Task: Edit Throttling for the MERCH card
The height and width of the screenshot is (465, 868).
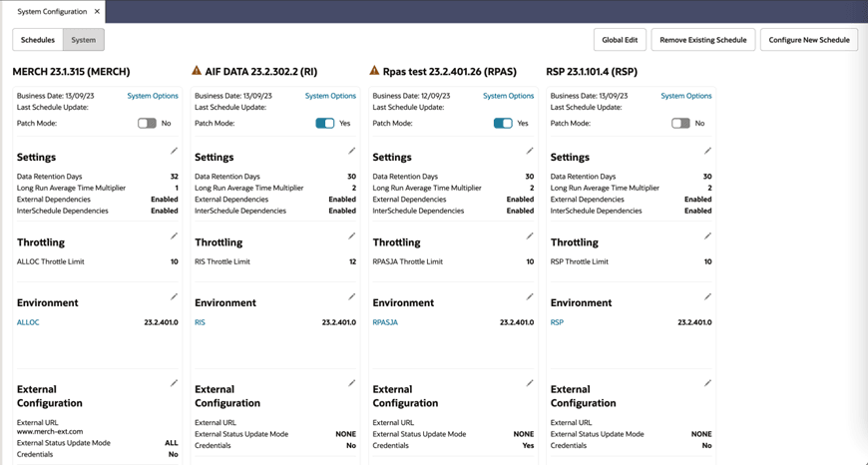Action: [174, 235]
